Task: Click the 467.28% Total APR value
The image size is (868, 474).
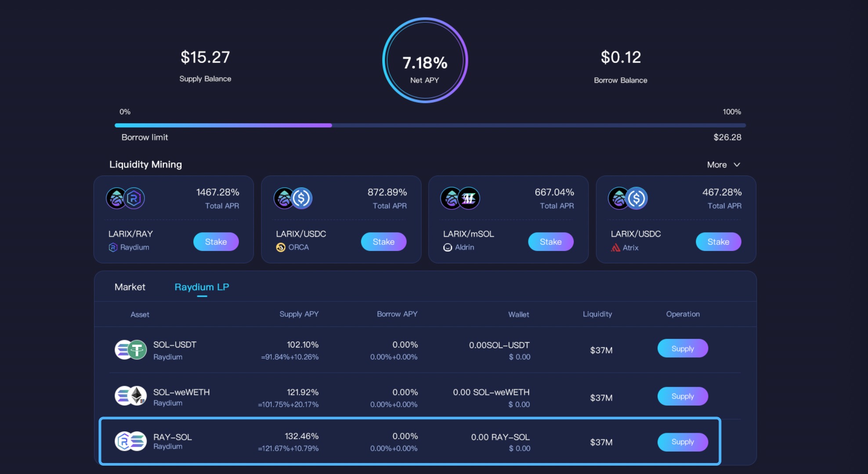Action: [x=722, y=192]
